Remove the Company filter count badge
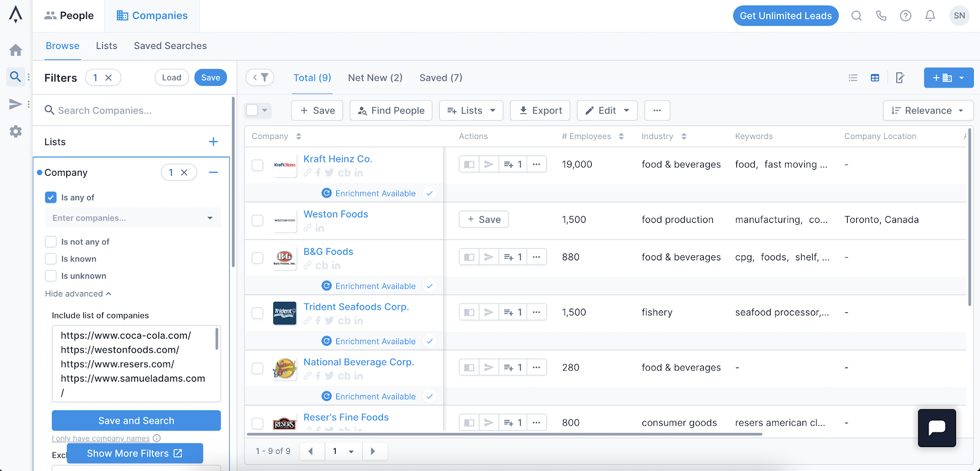Image resolution: width=980 pixels, height=471 pixels. coord(184,173)
